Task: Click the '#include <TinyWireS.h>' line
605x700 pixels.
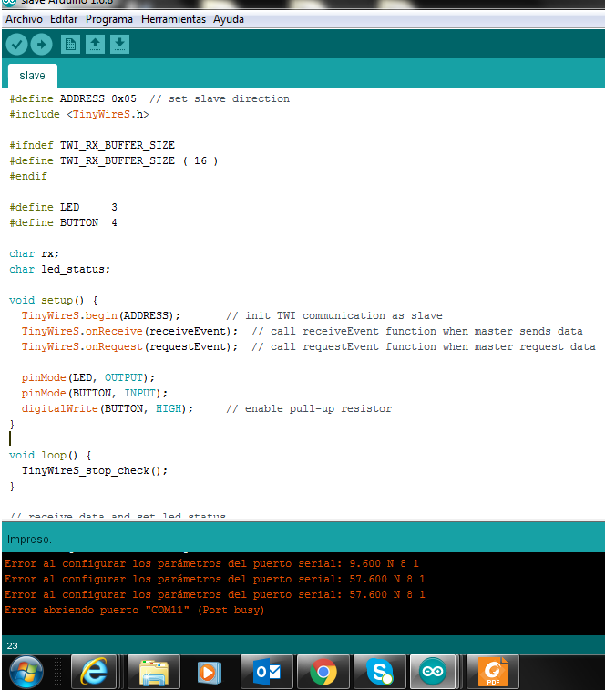Action: coord(79,114)
